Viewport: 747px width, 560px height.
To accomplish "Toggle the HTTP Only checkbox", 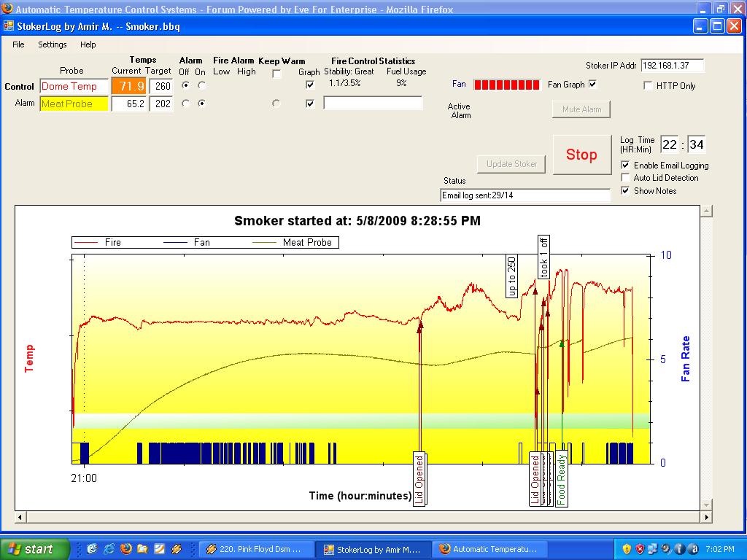I will 649,86.
